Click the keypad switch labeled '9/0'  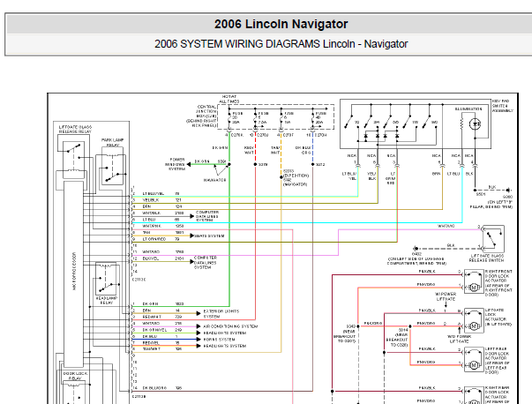tap(429, 123)
